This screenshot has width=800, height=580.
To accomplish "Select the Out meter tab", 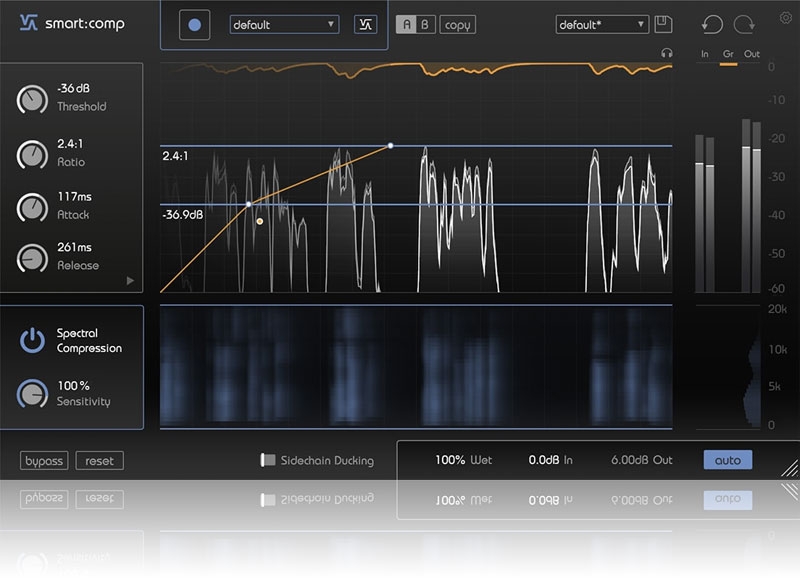I will [751, 54].
